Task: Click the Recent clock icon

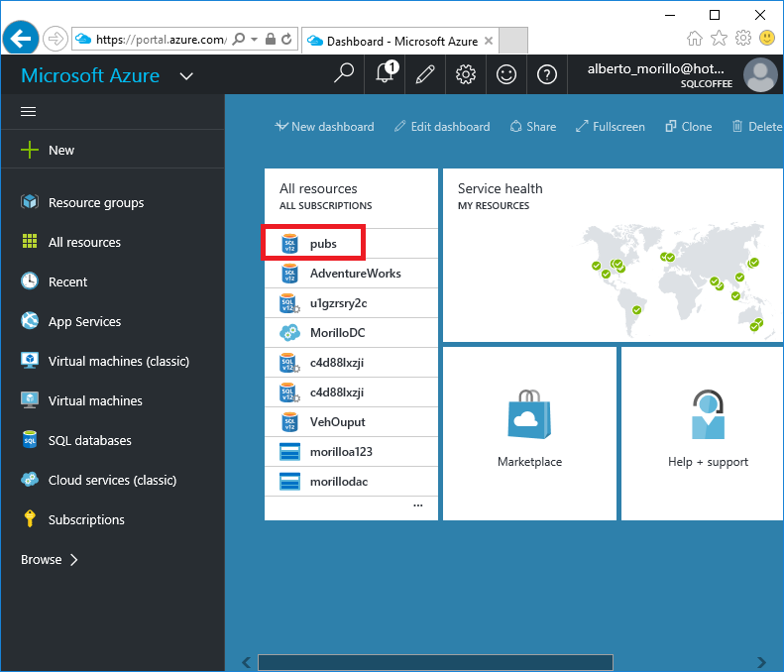Action: click(30, 281)
